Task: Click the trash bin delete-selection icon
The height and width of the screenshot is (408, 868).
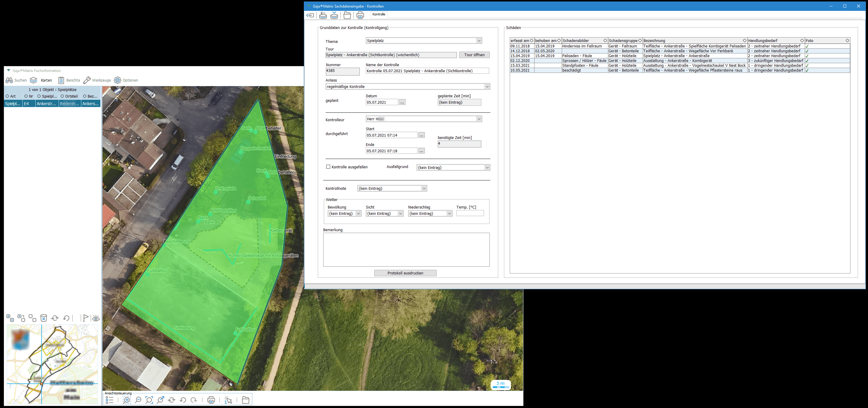Action: click(44, 318)
